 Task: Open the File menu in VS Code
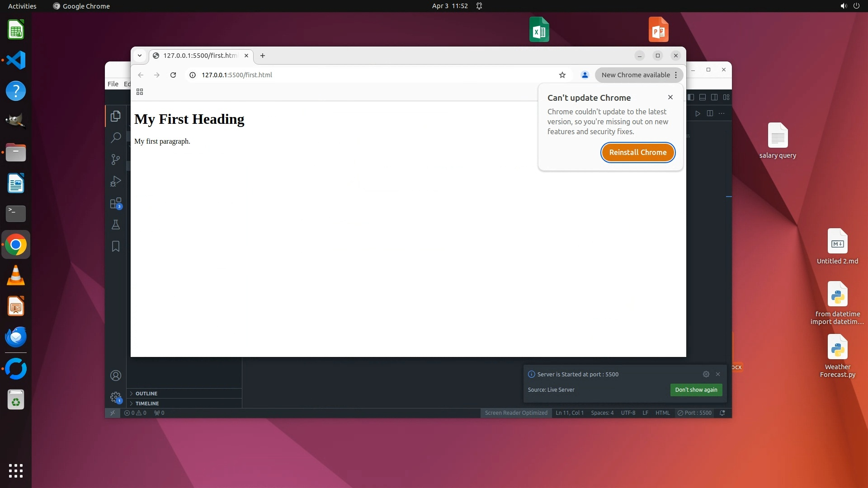[113, 84]
